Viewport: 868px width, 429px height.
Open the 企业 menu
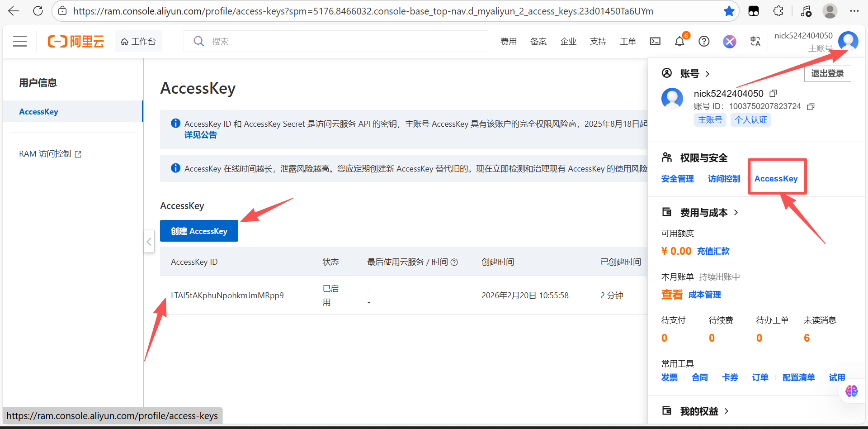(568, 41)
